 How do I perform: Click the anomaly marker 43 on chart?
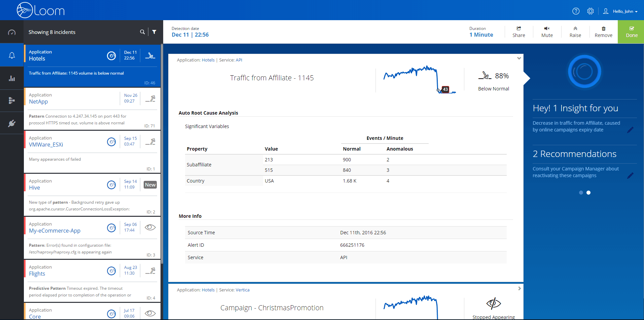(445, 89)
